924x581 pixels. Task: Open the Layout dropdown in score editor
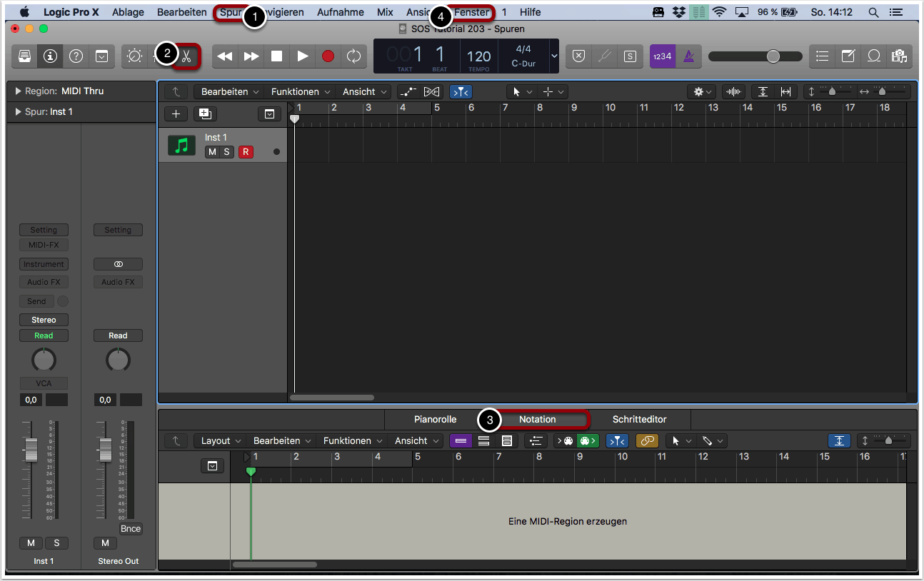click(221, 441)
